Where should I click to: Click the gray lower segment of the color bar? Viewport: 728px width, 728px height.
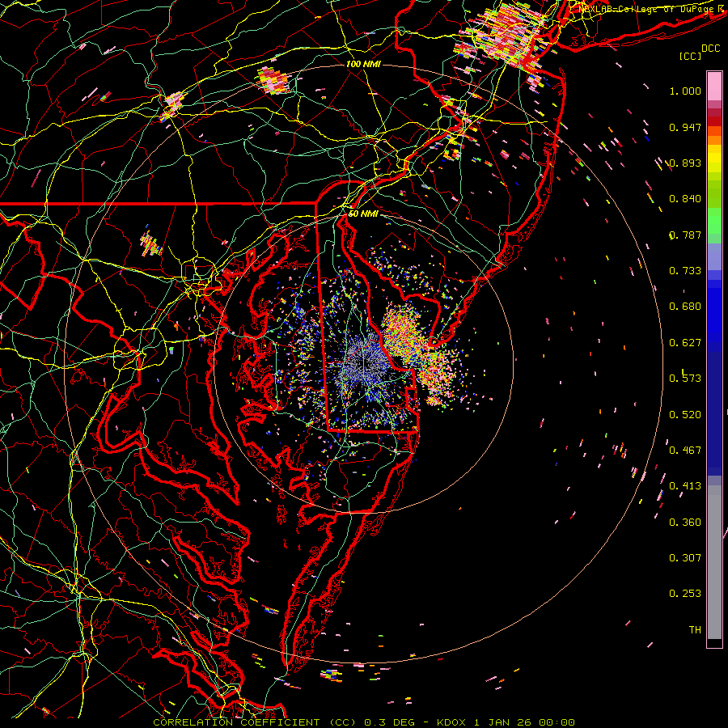(714, 562)
